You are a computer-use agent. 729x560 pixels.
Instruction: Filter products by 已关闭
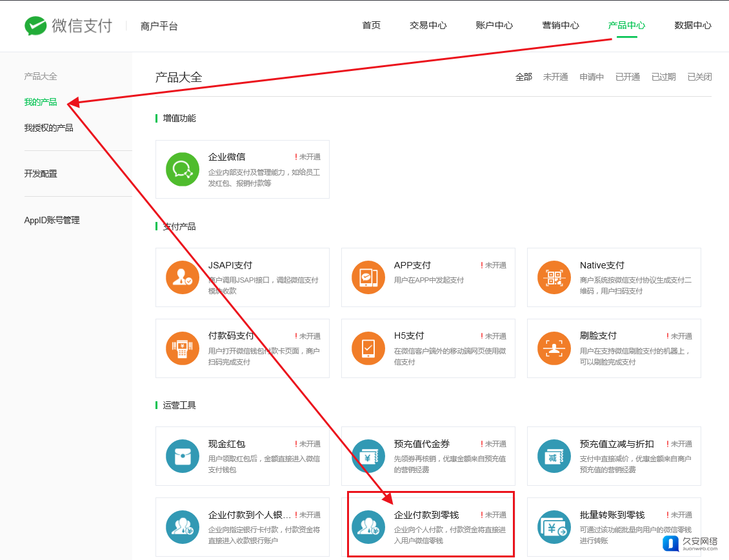tap(699, 77)
